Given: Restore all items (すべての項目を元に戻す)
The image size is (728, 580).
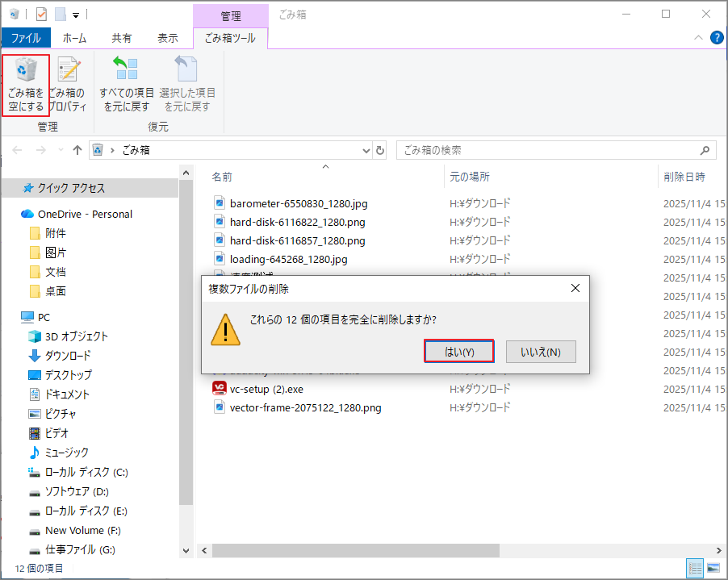Looking at the screenshot, I should [x=126, y=85].
